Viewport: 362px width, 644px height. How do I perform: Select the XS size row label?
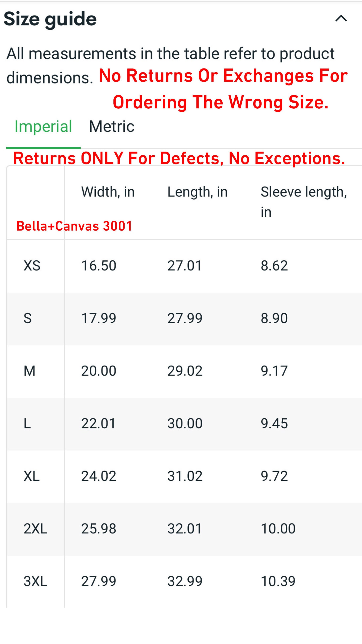click(32, 266)
